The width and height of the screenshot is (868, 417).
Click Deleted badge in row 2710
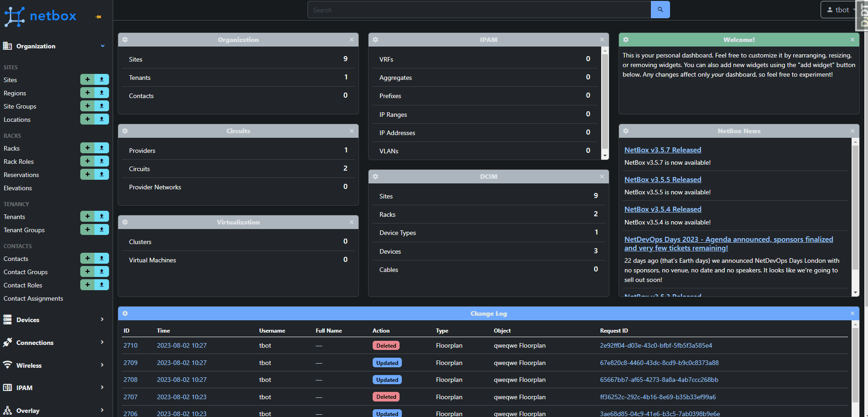(386, 345)
